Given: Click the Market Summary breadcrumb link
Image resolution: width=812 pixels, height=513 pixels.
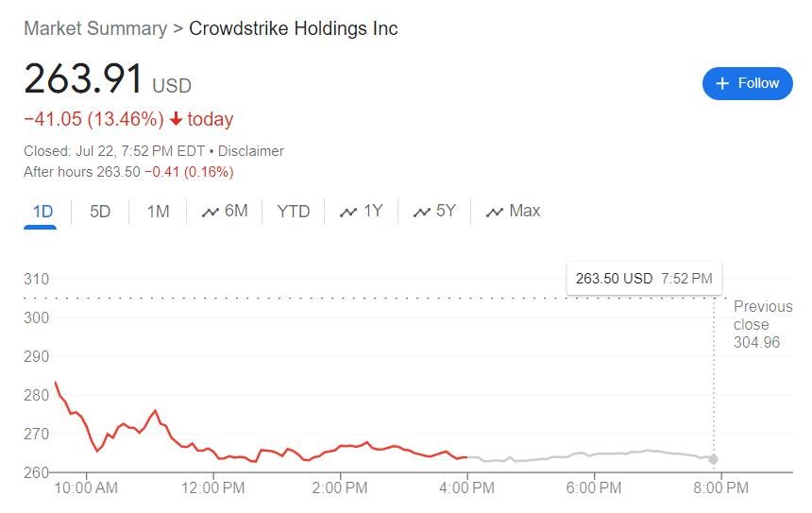Looking at the screenshot, I should [94, 28].
